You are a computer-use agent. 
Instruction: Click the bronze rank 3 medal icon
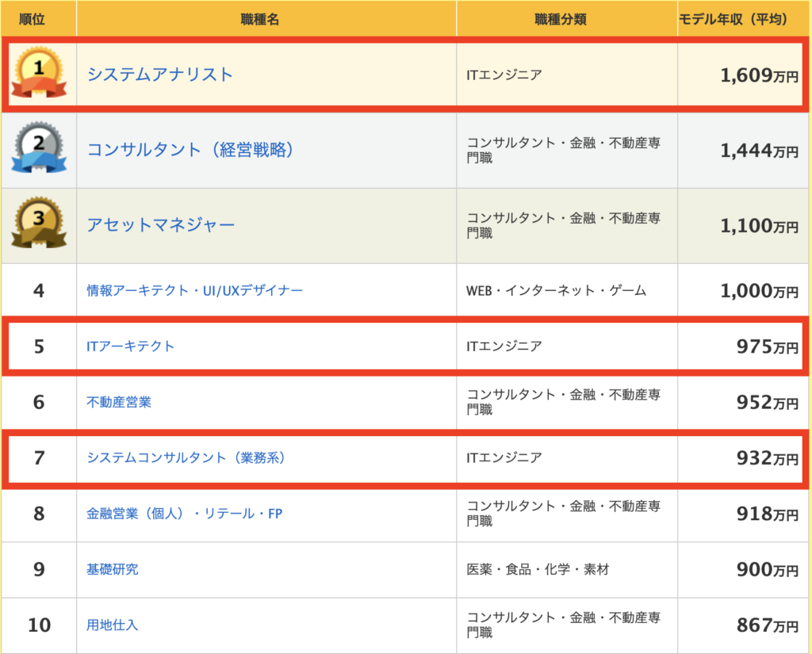39,223
